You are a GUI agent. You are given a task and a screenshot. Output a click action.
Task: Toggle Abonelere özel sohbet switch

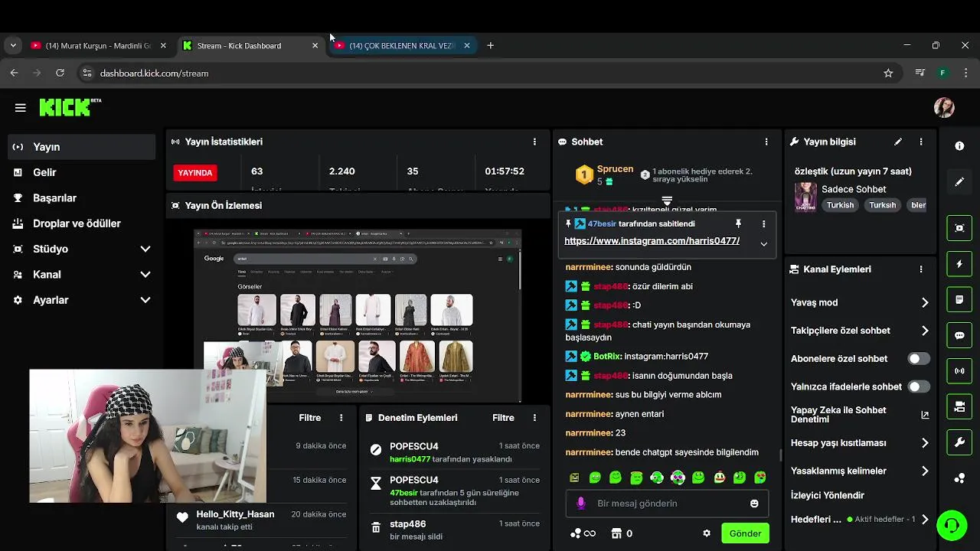point(919,358)
